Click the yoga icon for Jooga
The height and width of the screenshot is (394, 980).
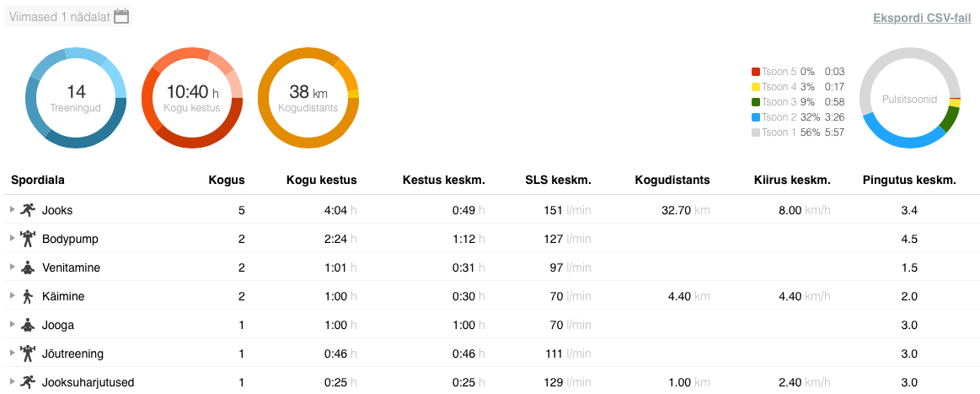tap(28, 325)
